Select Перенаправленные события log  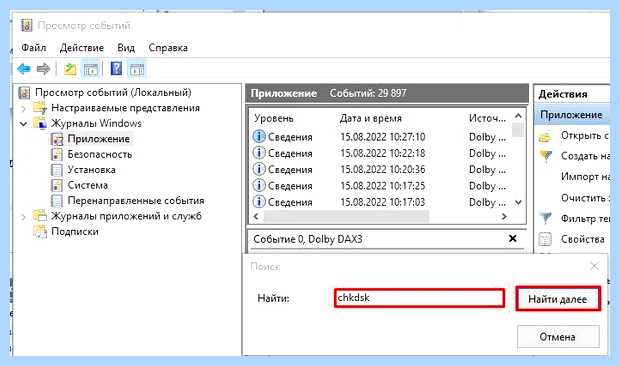(136, 200)
